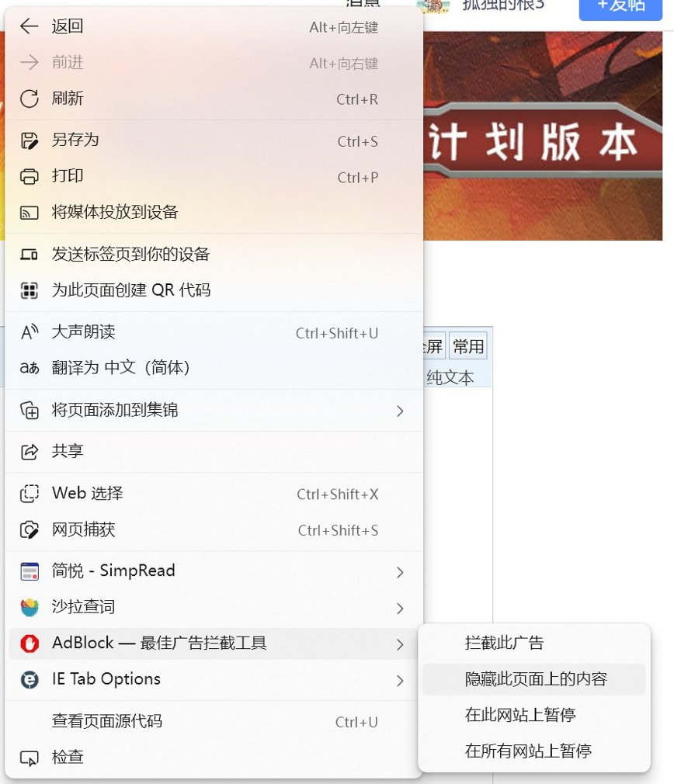Open the 计划版本 banner image
The height and width of the screenshot is (784, 674).
click(543, 136)
